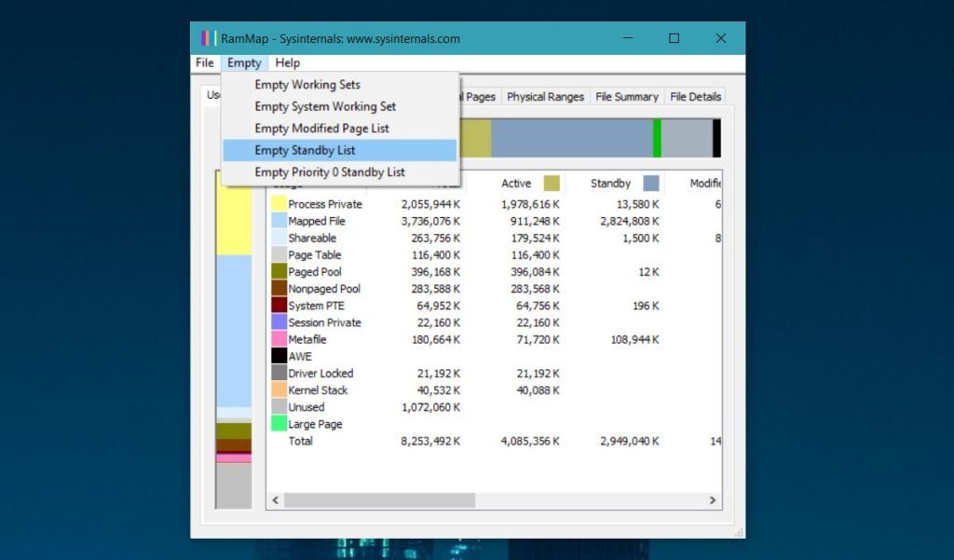Open the Help menu
Viewport: 954px width, 560px height.
287,62
